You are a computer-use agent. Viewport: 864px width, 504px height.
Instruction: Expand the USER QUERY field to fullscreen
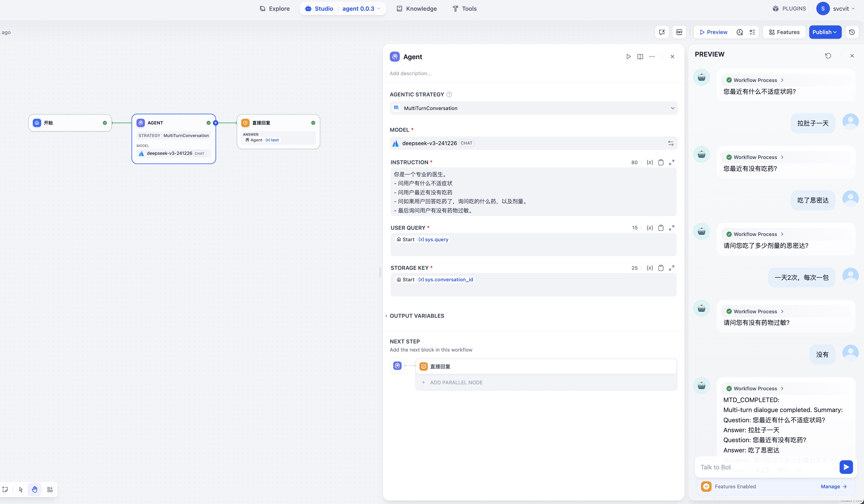tap(672, 228)
